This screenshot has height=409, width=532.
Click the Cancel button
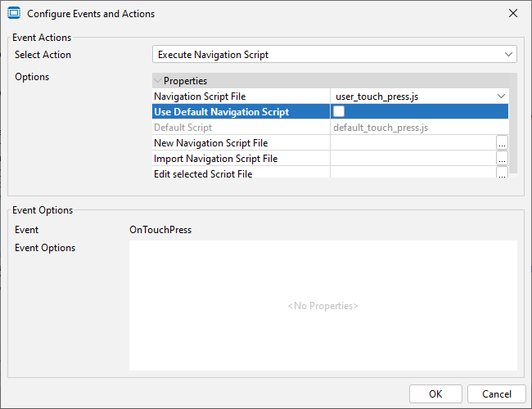496,393
